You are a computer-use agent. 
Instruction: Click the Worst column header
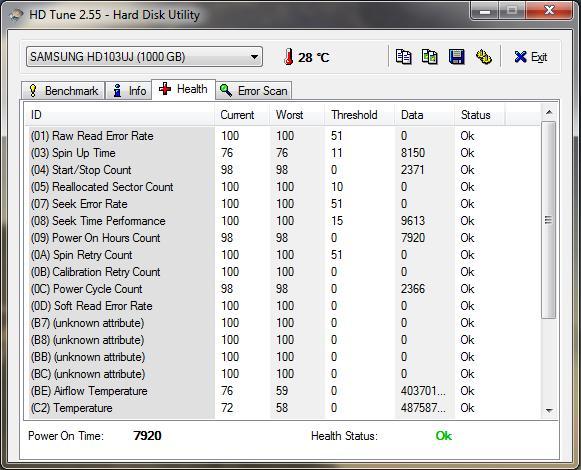pos(297,115)
